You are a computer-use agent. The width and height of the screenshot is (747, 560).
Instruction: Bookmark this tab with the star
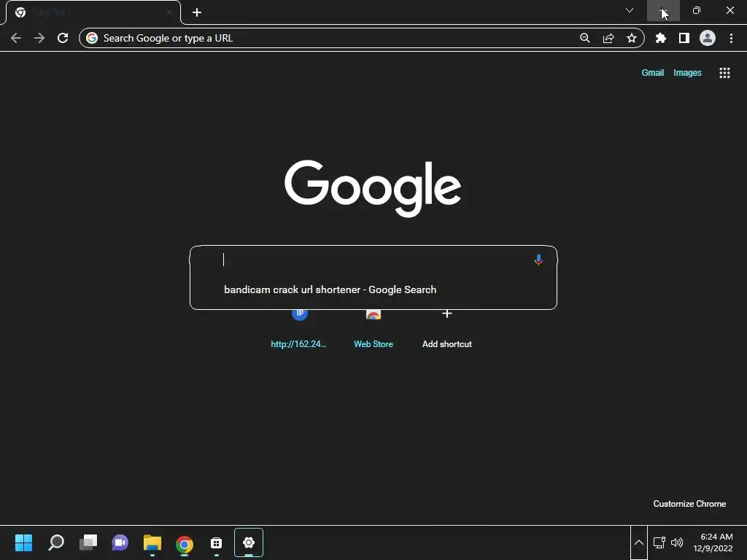coord(632,38)
